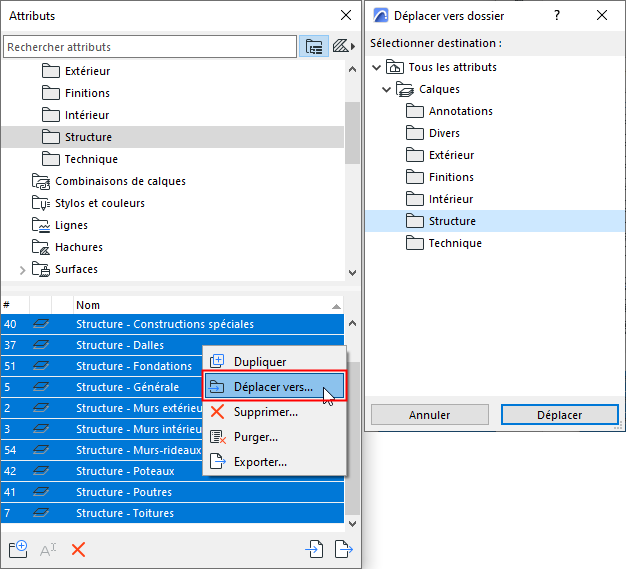
Task: Close the Attributs panel
Action: (346, 16)
